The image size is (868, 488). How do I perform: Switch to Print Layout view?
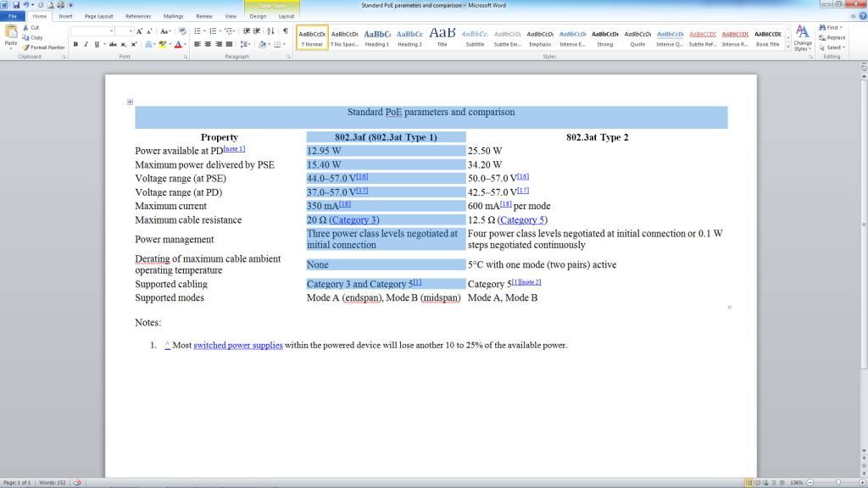click(748, 482)
